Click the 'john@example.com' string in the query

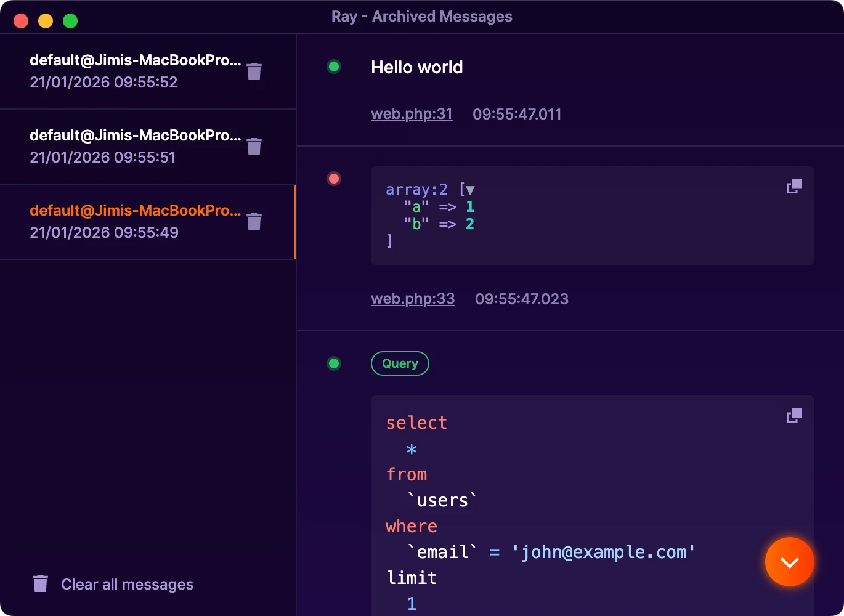[603, 552]
